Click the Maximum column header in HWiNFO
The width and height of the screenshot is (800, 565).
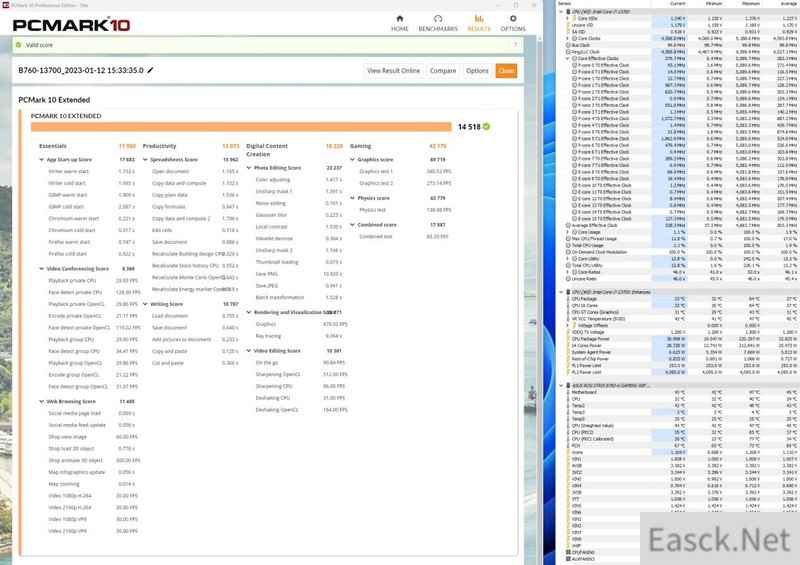751,4
